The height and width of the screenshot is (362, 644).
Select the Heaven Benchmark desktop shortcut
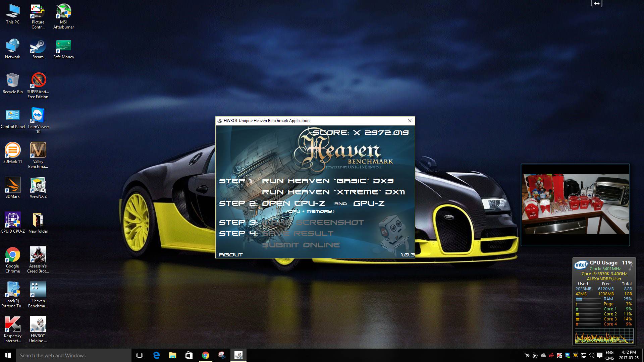pos(38,295)
